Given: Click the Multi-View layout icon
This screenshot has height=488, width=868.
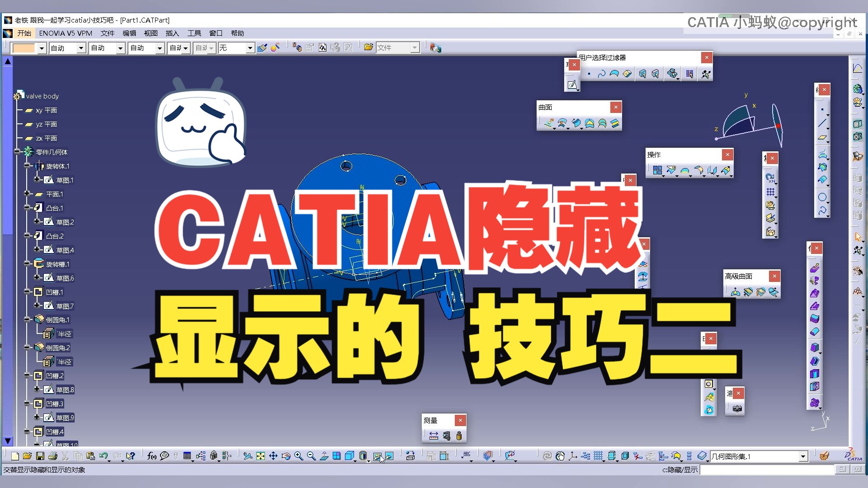Looking at the screenshot, I should (x=336, y=456).
